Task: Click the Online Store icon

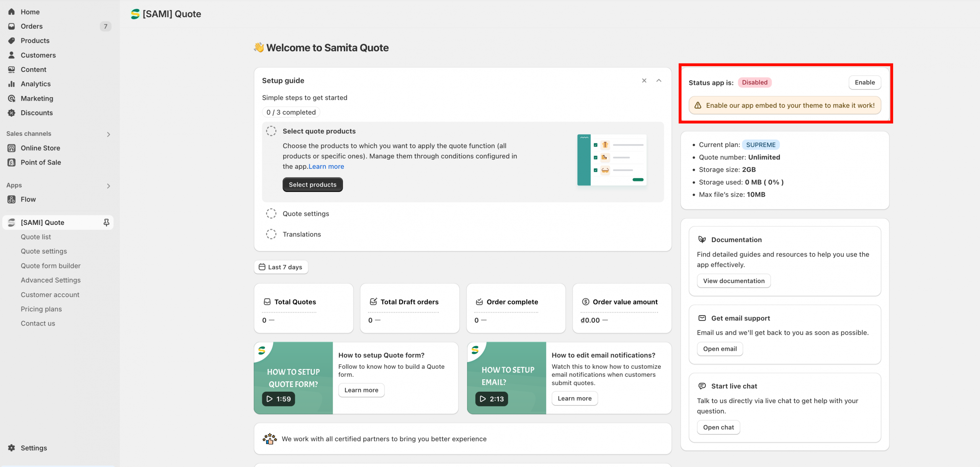Action: (11, 148)
